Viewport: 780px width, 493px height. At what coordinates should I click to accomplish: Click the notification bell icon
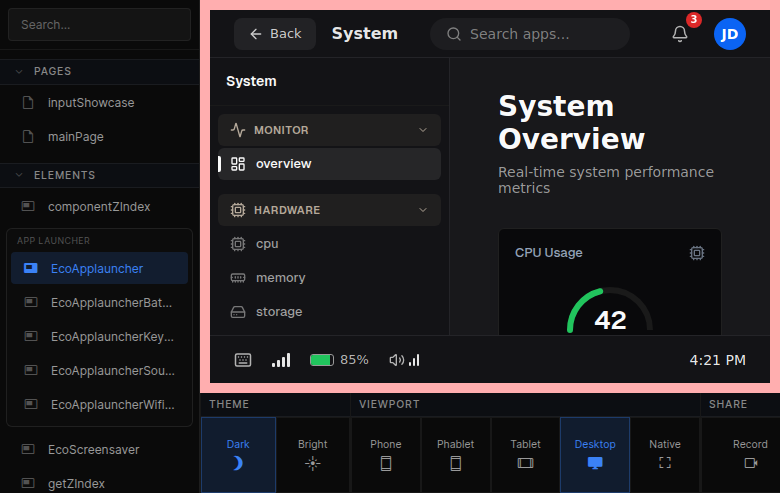pos(680,34)
